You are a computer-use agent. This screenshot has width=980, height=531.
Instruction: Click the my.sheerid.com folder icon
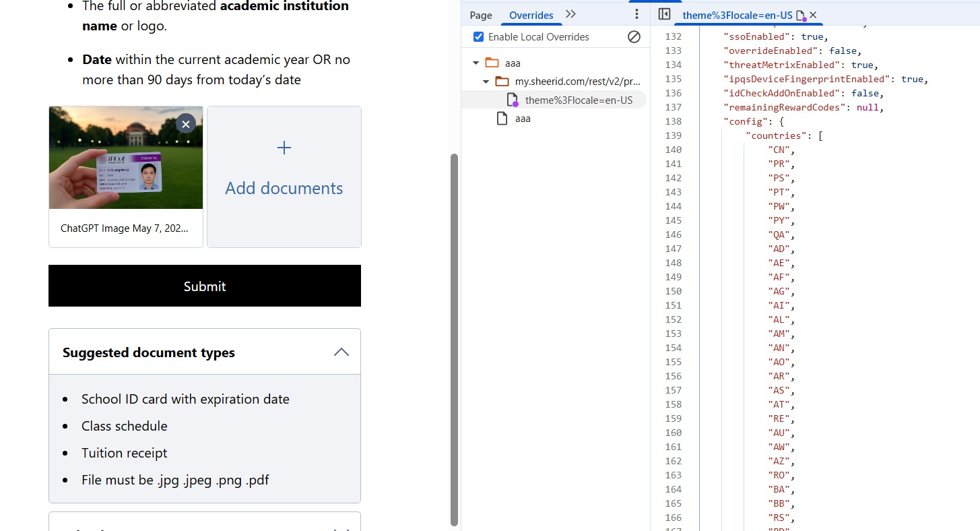coord(502,82)
